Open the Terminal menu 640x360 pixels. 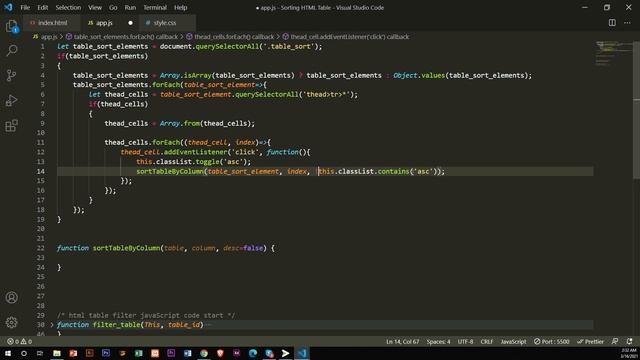click(x=155, y=7)
